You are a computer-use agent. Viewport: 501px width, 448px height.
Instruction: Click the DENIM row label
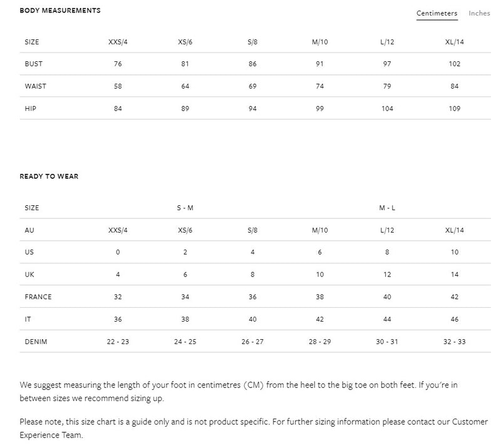coord(36,342)
